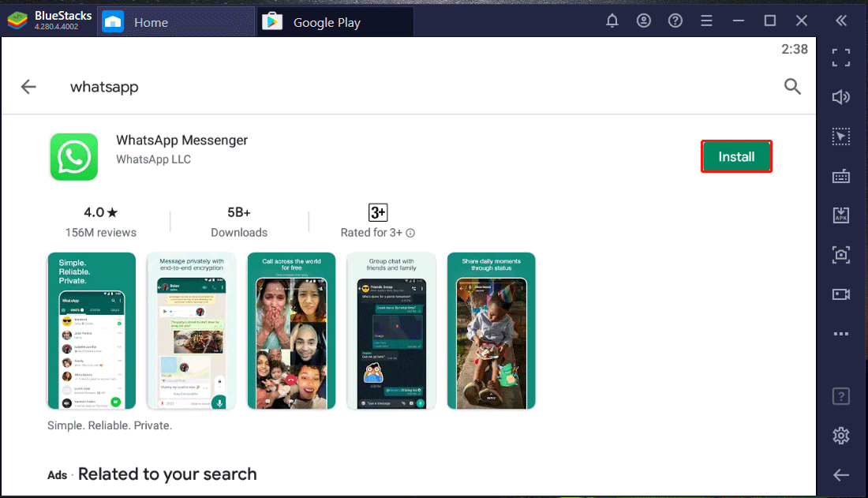Open the Play Store search magnifier

793,86
